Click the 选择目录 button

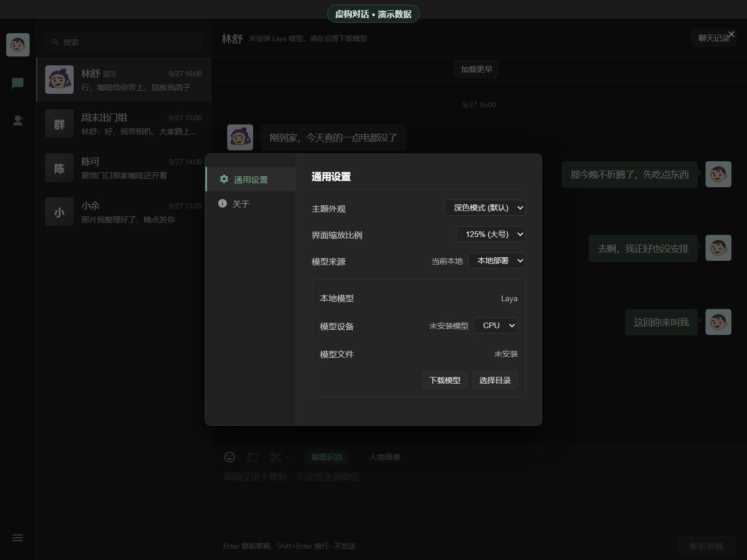click(495, 380)
